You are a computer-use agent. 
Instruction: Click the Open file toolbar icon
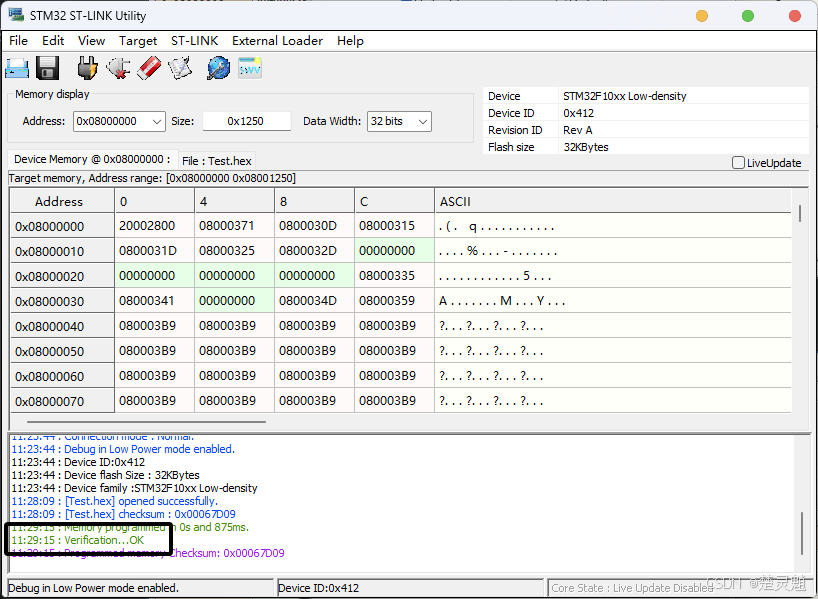[17, 68]
